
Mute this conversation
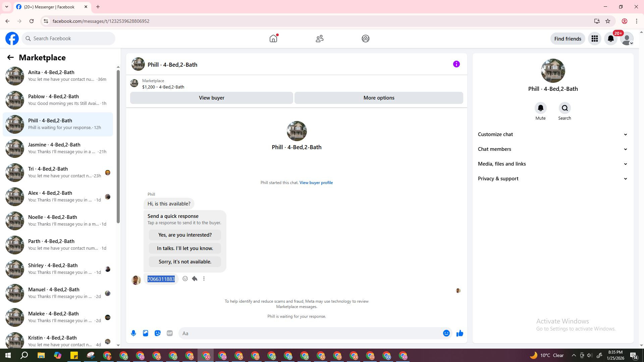point(540,108)
